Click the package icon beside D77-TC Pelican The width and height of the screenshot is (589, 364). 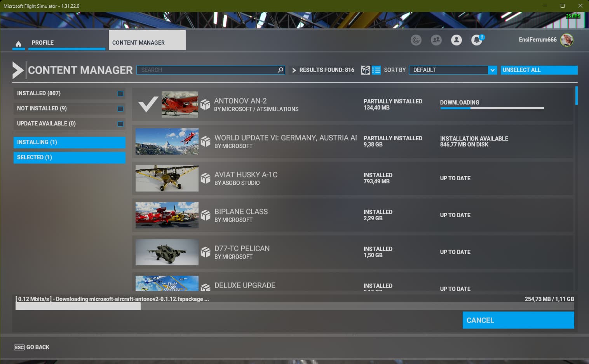(205, 252)
